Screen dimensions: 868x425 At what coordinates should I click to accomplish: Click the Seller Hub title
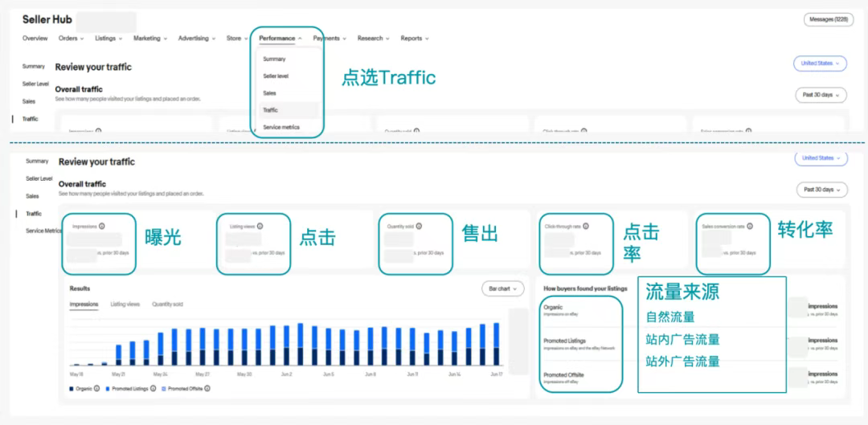coord(47,20)
